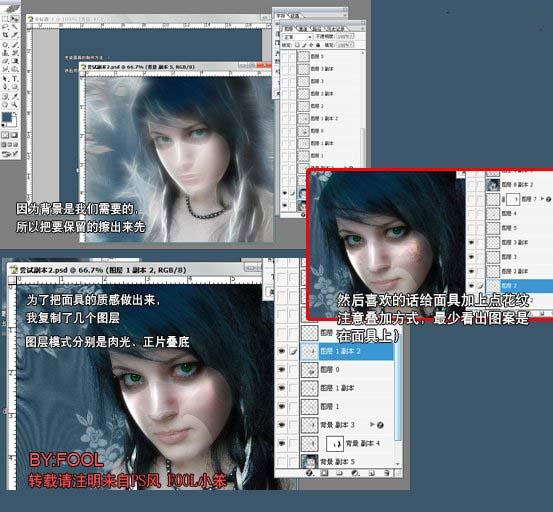The height and width of the screenshot is (512, 553).
Task: Select the Healing Brush tool
Action: point(5,44)
